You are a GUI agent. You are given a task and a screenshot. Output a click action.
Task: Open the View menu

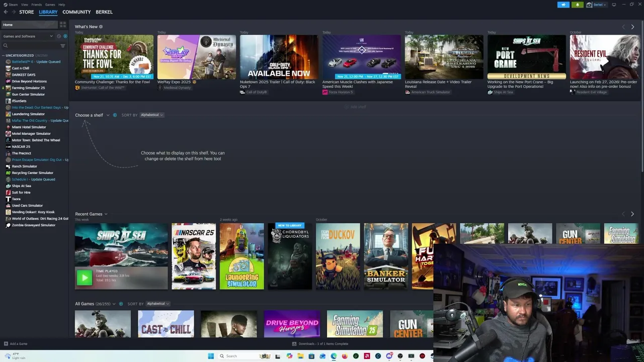(x=24, y=5)
